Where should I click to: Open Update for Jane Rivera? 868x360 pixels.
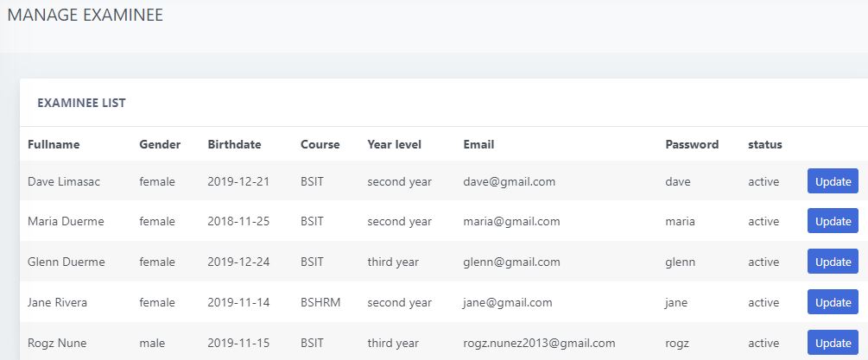pyautogui.click(x=833, y=302)
